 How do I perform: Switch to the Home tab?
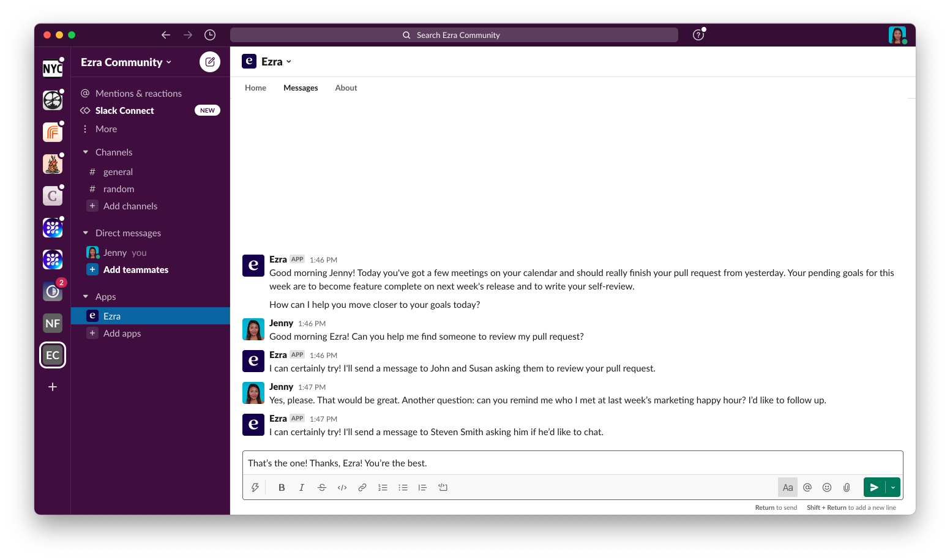[255, 88]
